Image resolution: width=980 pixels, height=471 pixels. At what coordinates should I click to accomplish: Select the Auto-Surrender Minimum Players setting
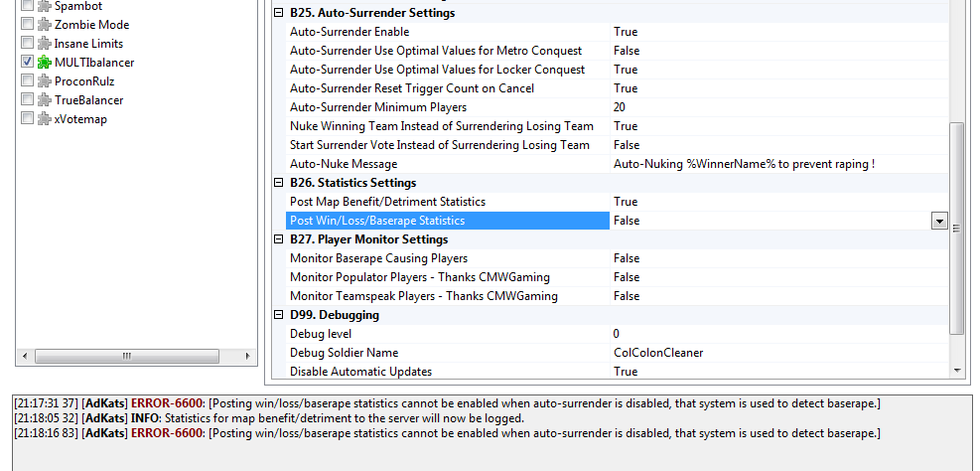pyautogui.click(x=377, y=107)
